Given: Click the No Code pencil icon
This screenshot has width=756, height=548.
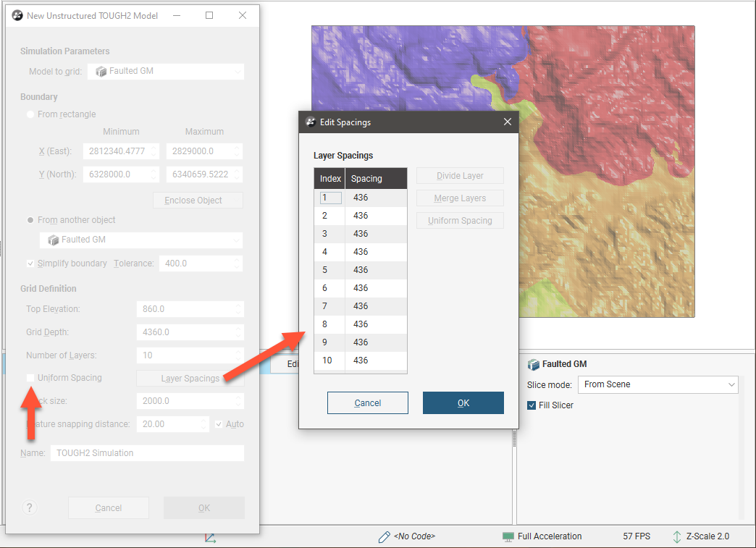Looking at the screenshot, I should [x=384, y=536].
